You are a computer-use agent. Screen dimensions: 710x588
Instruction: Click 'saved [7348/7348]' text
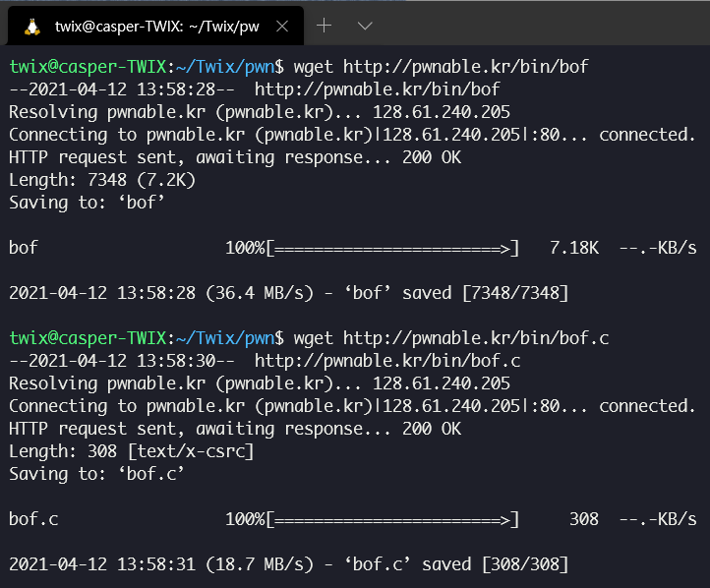(486, 293)
